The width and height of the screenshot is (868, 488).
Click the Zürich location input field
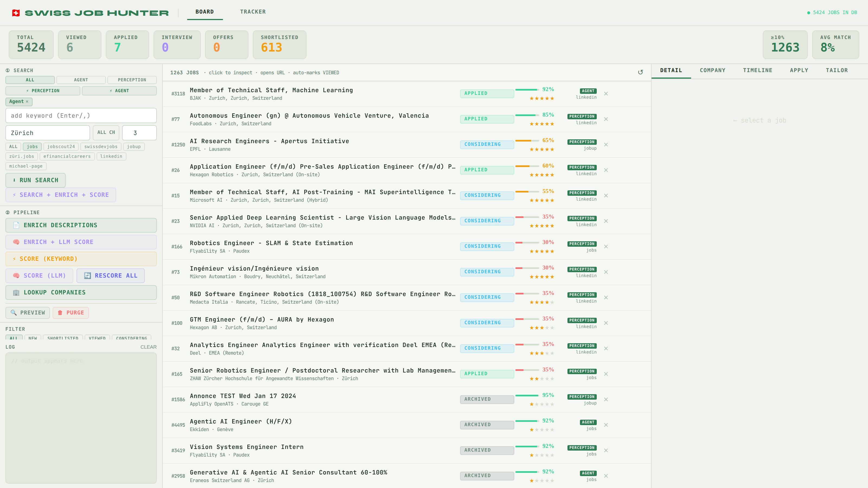[47, 133]
